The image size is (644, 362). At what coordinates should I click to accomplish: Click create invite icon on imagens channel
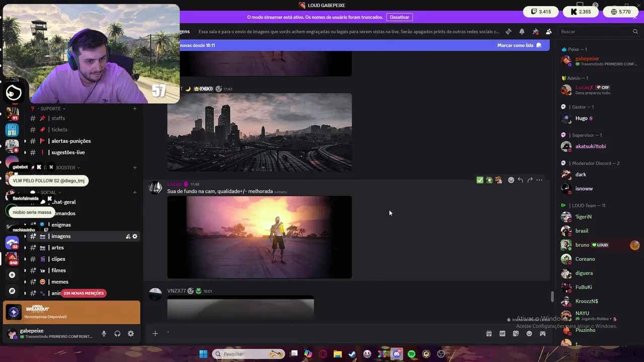(x=128, y=236)
